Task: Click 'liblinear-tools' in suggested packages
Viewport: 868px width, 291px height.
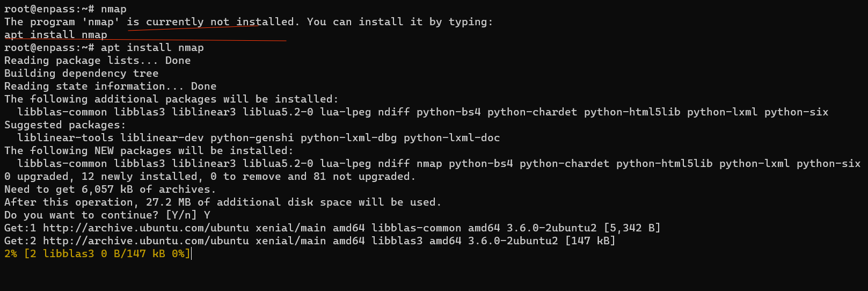Action: (x=65, y=138)
